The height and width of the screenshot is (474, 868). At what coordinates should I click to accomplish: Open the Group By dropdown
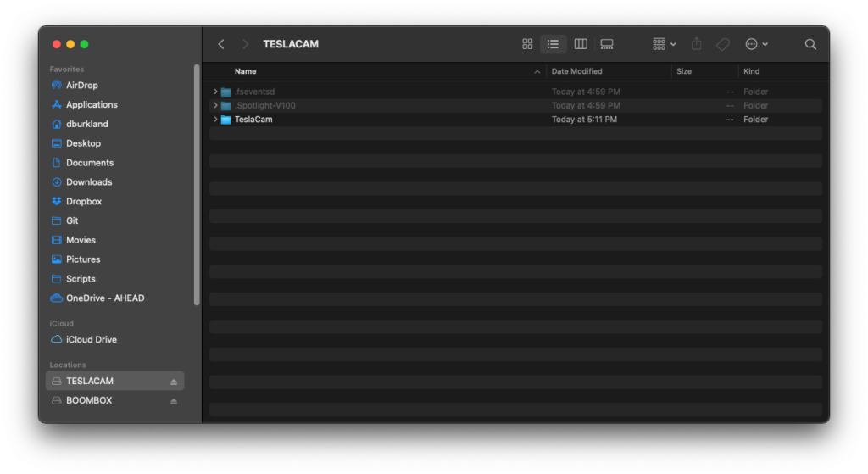(x=664, y=44)
